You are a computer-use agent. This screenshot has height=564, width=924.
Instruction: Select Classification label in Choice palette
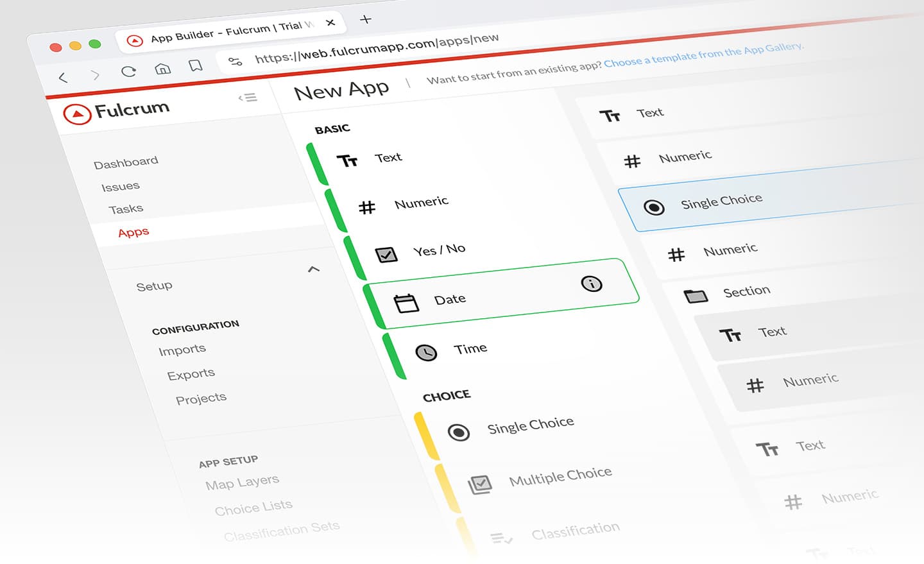(576, 531)
